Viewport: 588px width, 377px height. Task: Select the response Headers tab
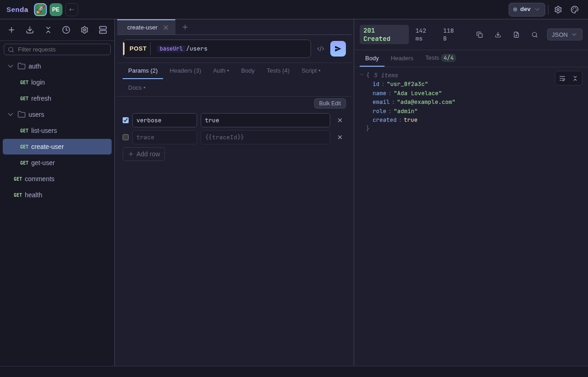pyautogui.click(x=402, y=58)
